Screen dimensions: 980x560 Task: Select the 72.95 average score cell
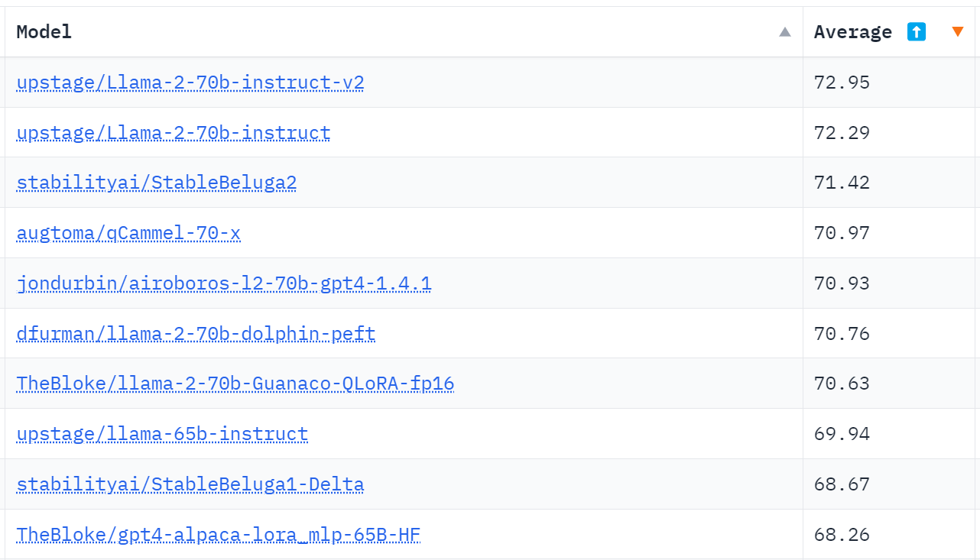(842, 83)
